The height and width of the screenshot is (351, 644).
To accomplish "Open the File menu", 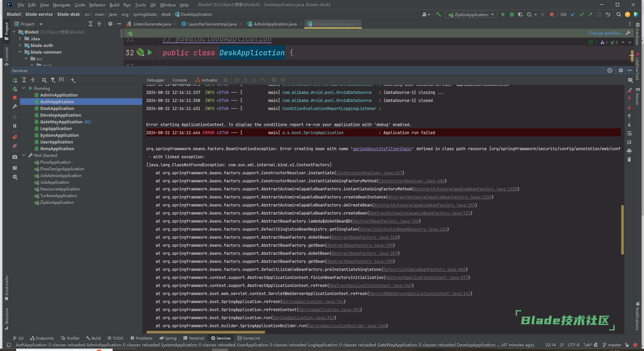I will click(21, 5).
